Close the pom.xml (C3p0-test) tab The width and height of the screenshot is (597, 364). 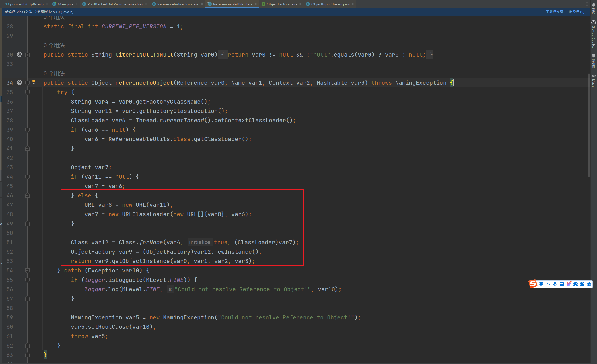[x=47, y=4]
